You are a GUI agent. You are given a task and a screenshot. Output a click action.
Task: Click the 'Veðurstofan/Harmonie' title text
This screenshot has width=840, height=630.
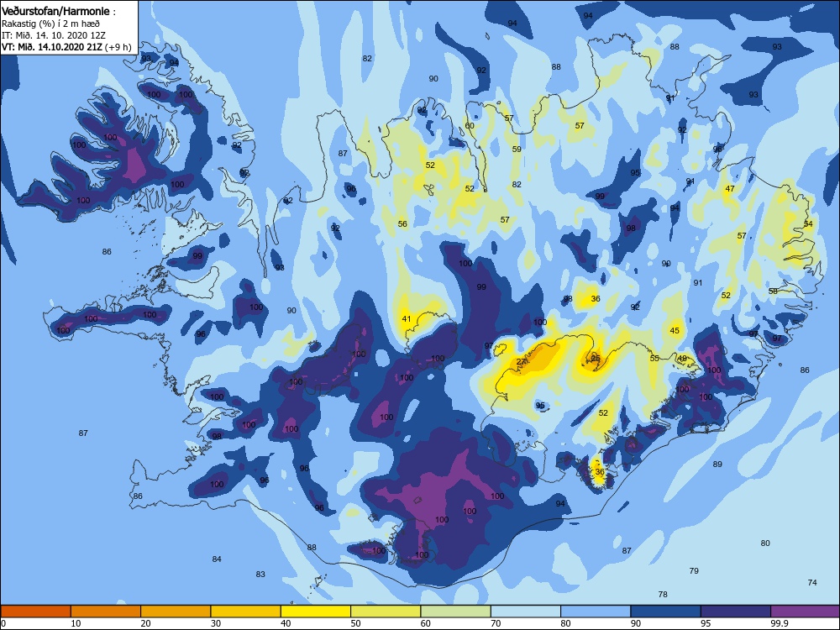(55, 11)
